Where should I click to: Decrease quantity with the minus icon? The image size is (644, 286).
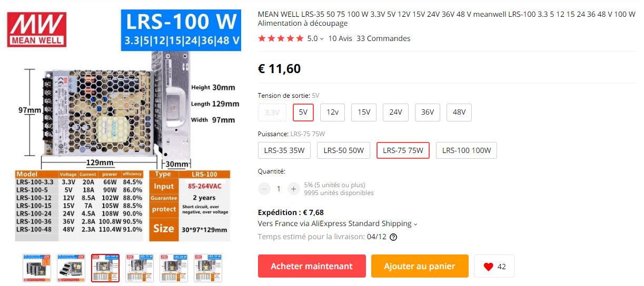264,189
